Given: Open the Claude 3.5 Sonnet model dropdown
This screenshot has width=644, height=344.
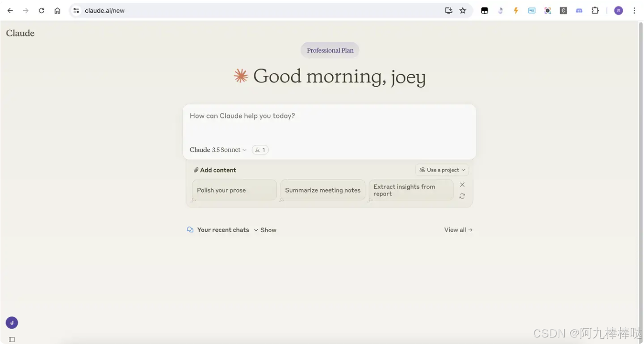Looking at the screenshot, I should (x=218, y=150).
